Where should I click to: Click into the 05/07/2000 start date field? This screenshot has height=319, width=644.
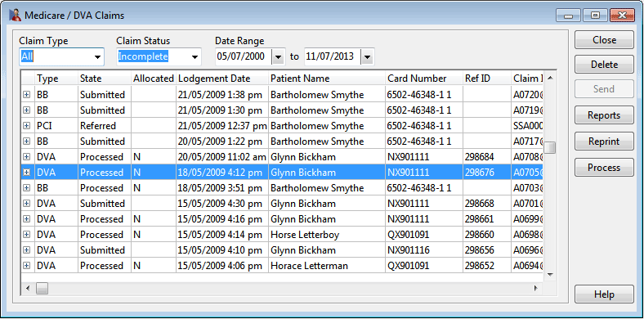[x=244, y=56]
